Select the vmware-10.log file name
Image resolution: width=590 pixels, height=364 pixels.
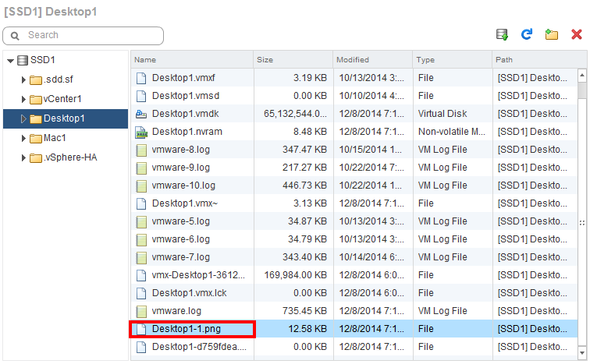[x=183, y=186]
